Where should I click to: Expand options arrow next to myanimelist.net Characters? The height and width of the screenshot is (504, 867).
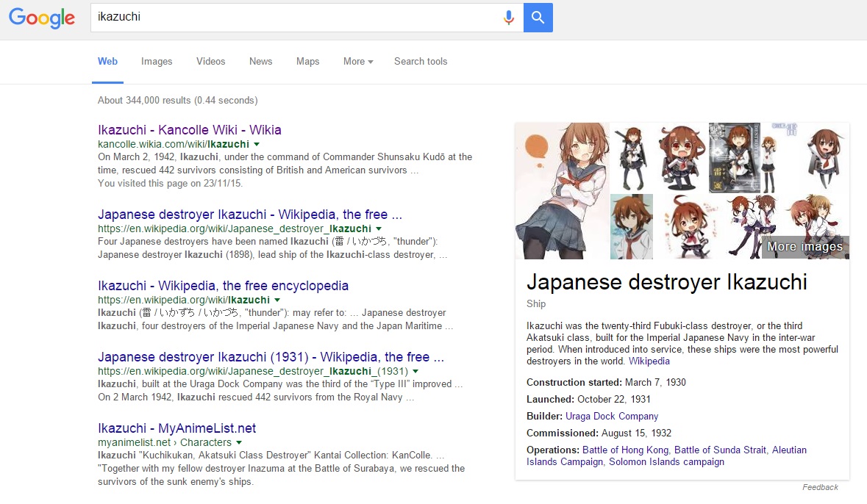239,443
